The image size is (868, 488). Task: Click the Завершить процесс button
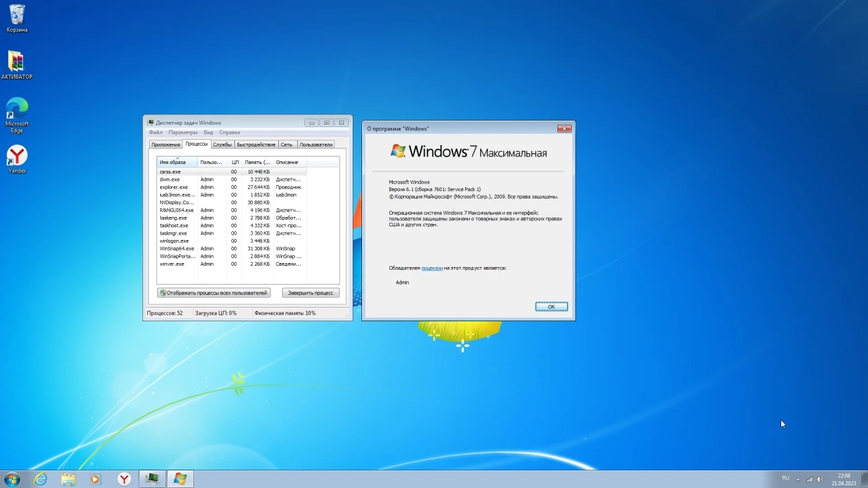tap(311, 293)
